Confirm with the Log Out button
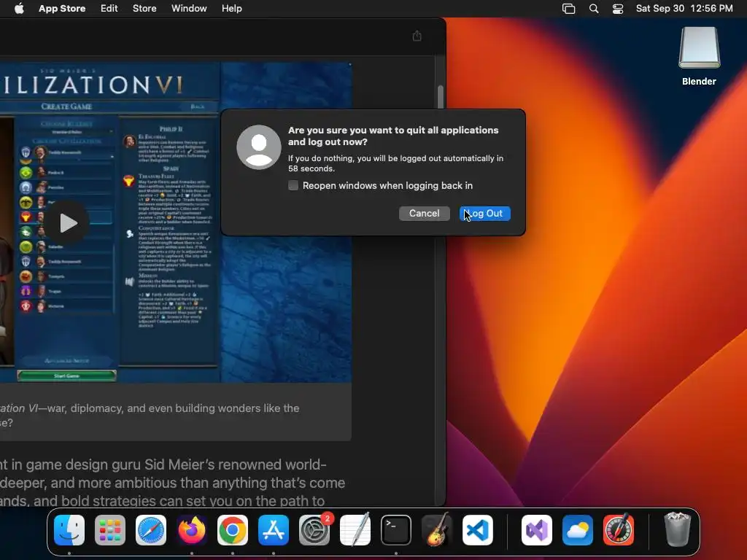The width and height of the screenshot is (747, 560). pyautogui.click(x=484, y=214)
